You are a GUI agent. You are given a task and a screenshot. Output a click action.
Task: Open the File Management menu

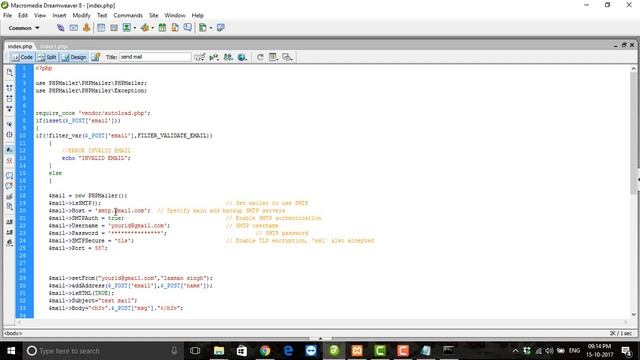(x=228, y=57)
